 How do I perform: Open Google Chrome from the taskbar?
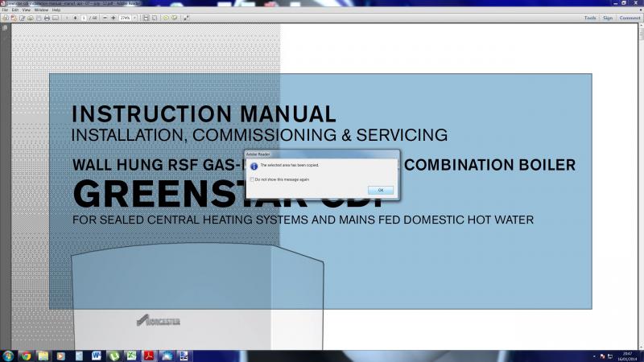(x=26, y=355)
